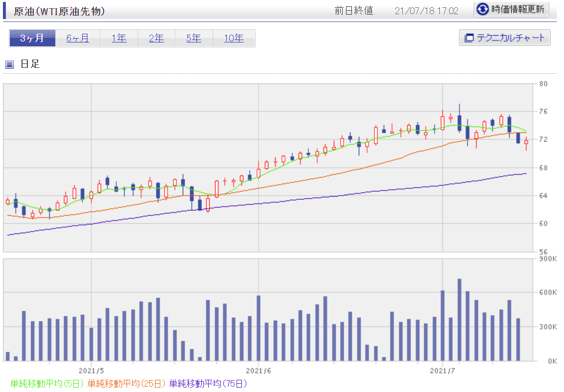Switch to the 2年 period tab
Image resolution: width=564 pixels, height=392 pixels.
click(156, 38)
